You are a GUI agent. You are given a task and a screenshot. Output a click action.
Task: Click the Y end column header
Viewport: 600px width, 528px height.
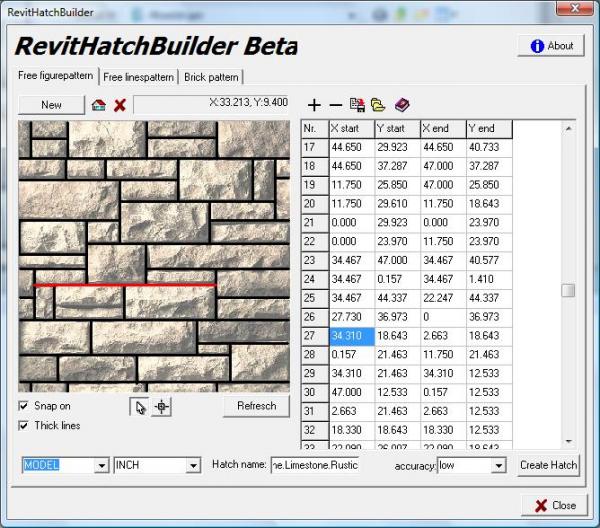pyautogui.click(x=489, y=129)
